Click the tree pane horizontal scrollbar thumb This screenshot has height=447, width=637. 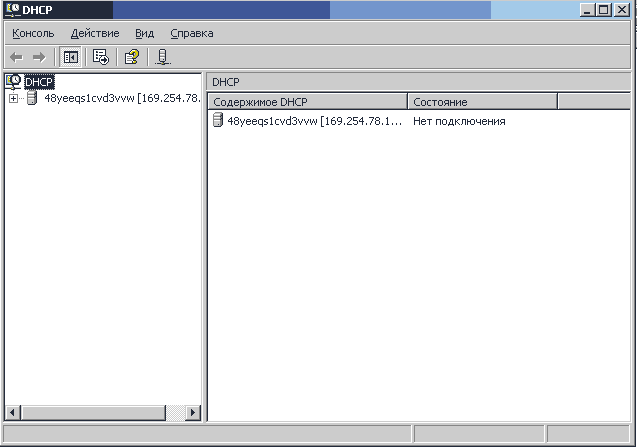[x=93, y=413]
